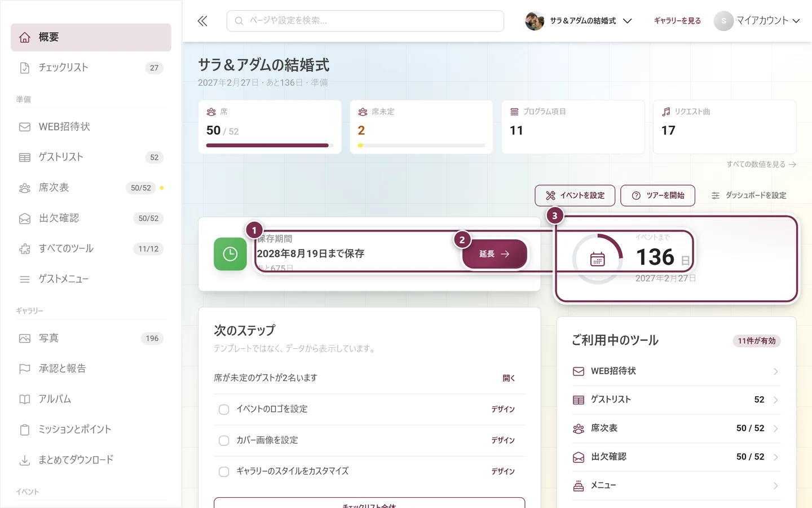Screen dimensions: 812x508
Task: Open 席次表 in the sidebar
Action: [91, 188]
